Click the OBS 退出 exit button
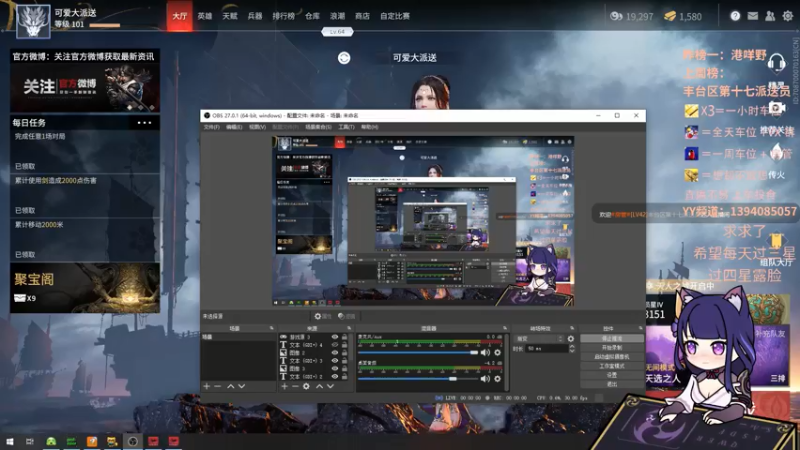The image size is (800, 450). click(612, 384)
